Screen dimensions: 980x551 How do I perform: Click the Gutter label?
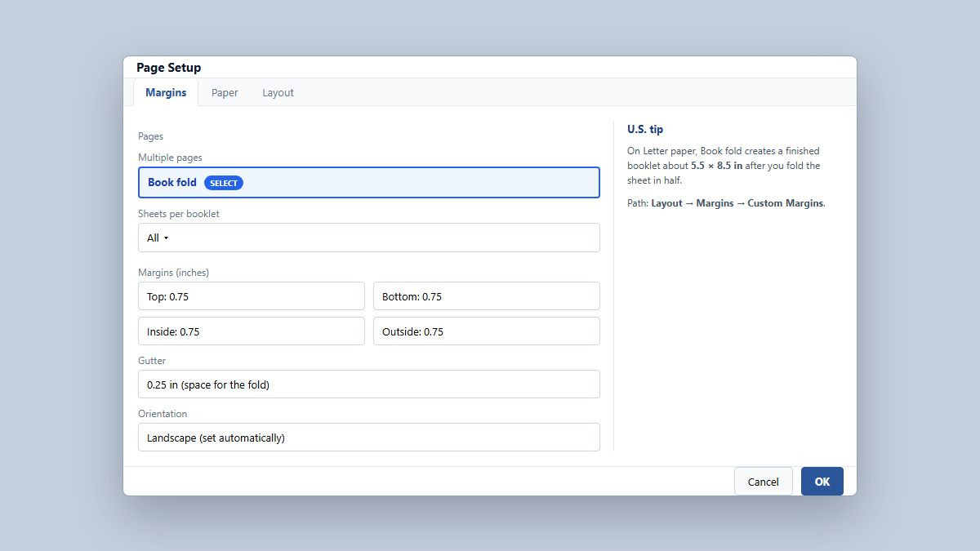[x=152, y=360]
